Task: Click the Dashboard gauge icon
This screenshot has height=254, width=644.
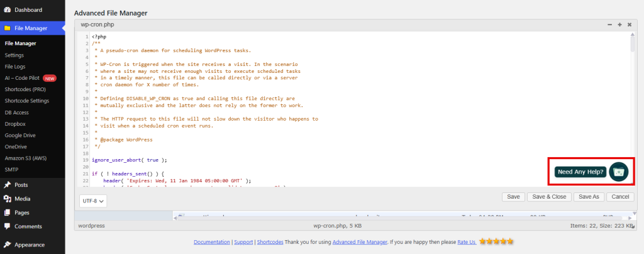Action: coord(7,10)
